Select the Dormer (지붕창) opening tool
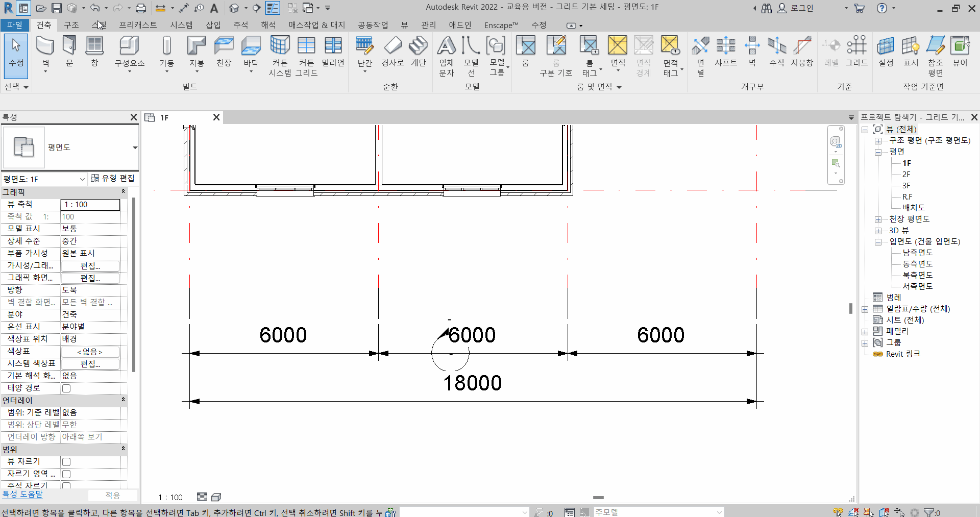Viewport: 980px width, 517px height. pyautogui.click(x=801, y=52)
